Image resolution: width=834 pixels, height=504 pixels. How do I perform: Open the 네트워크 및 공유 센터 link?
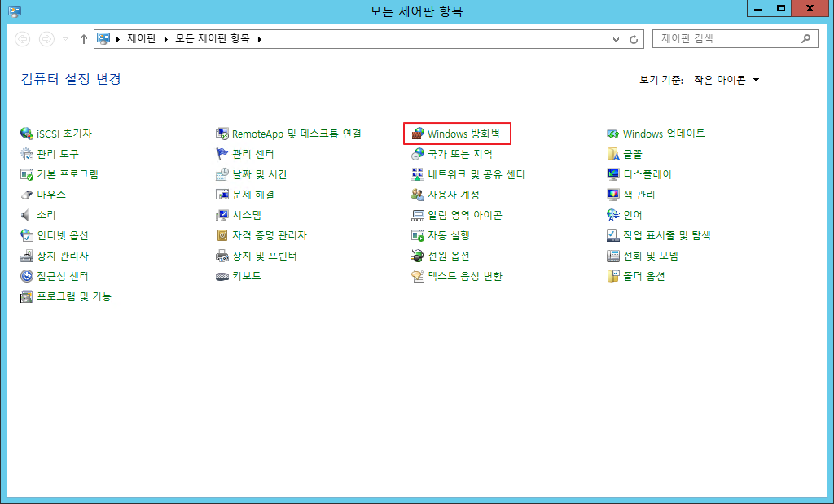pyautogui.click(x=476, y=174)
